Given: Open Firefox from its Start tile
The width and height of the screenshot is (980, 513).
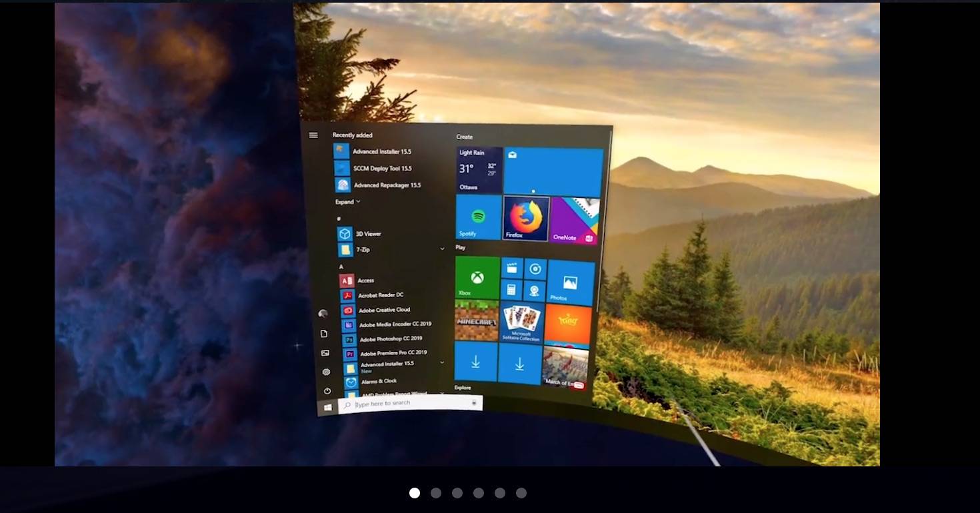Looking at the screenshot, I should [526, 220].
